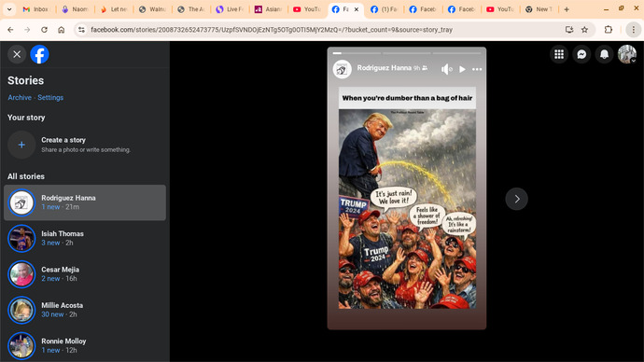Select Millie Acosta story in list

(x=85, y=310)
